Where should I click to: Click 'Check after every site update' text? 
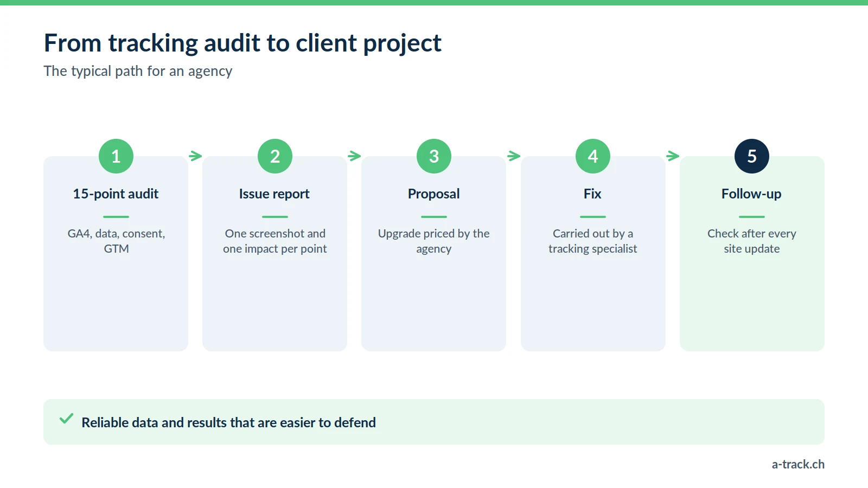(x=752, y=241)
